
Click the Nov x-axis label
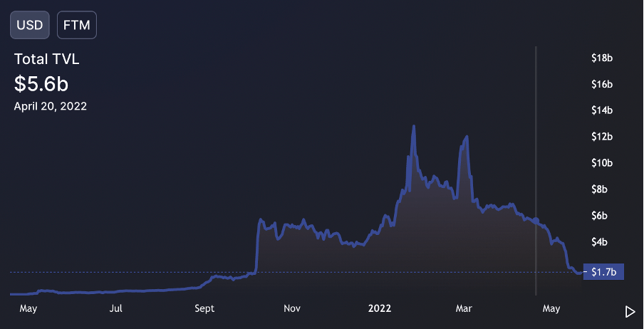(x=292, y=308)
